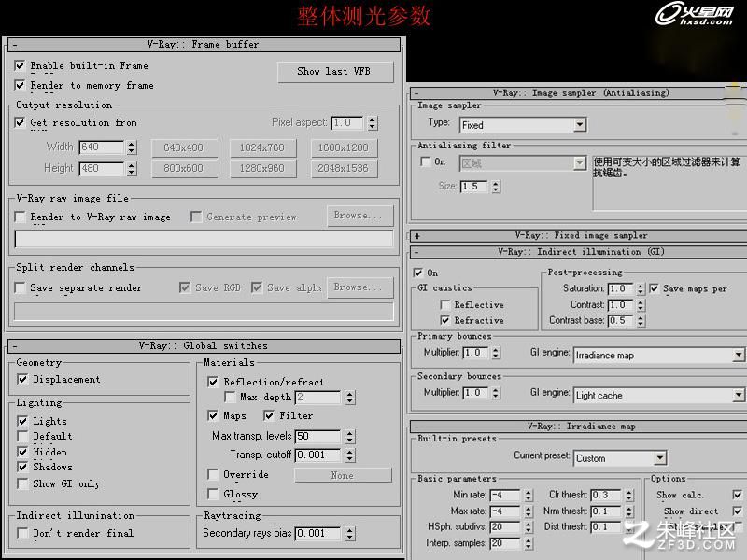
Task: Toggle the Reflection/refraction checkbox
Action: coord(213,382)
